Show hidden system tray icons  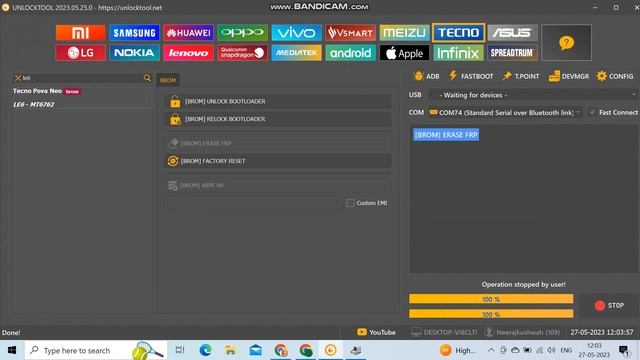pos(491,350)
